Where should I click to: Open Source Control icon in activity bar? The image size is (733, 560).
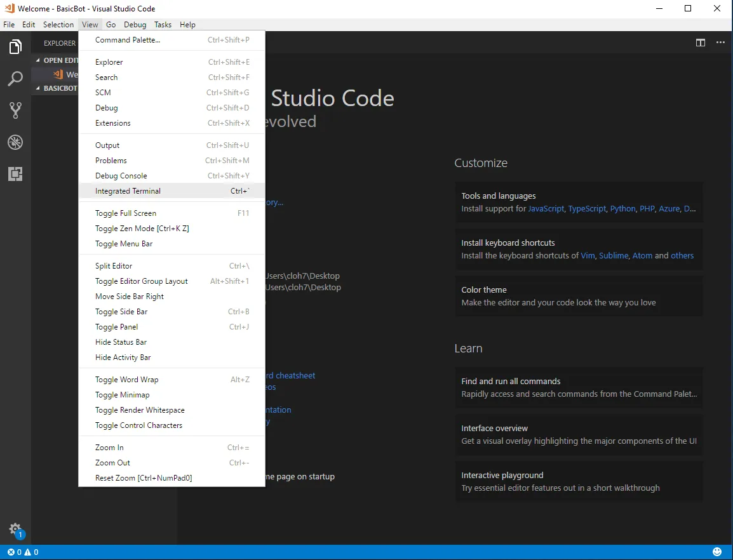[15, 110]
